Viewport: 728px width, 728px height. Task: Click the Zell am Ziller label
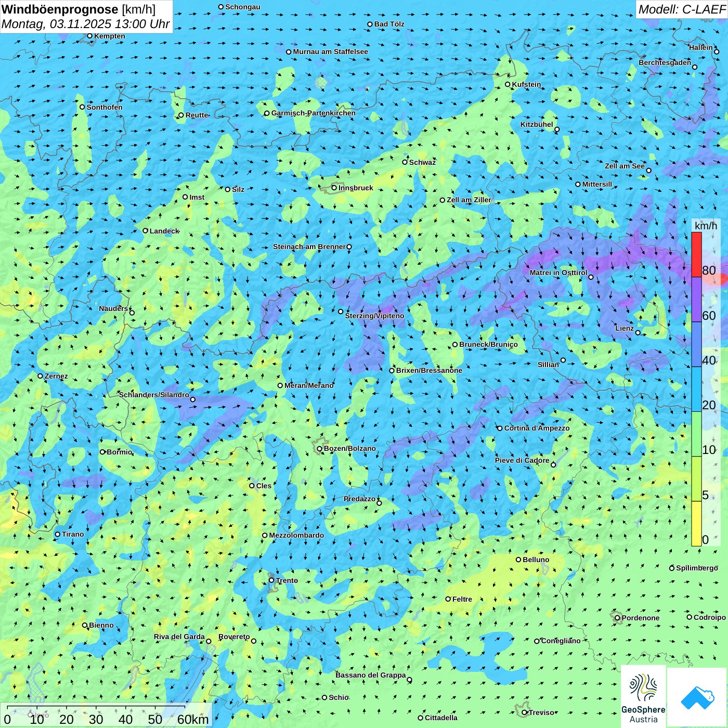[x=469, y=200]
